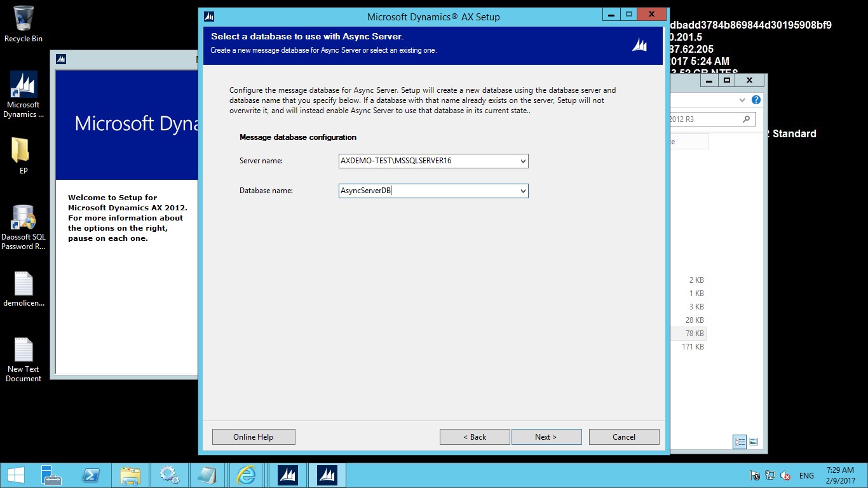Open the Action Center flag in the tray

(x=755, y=475)
